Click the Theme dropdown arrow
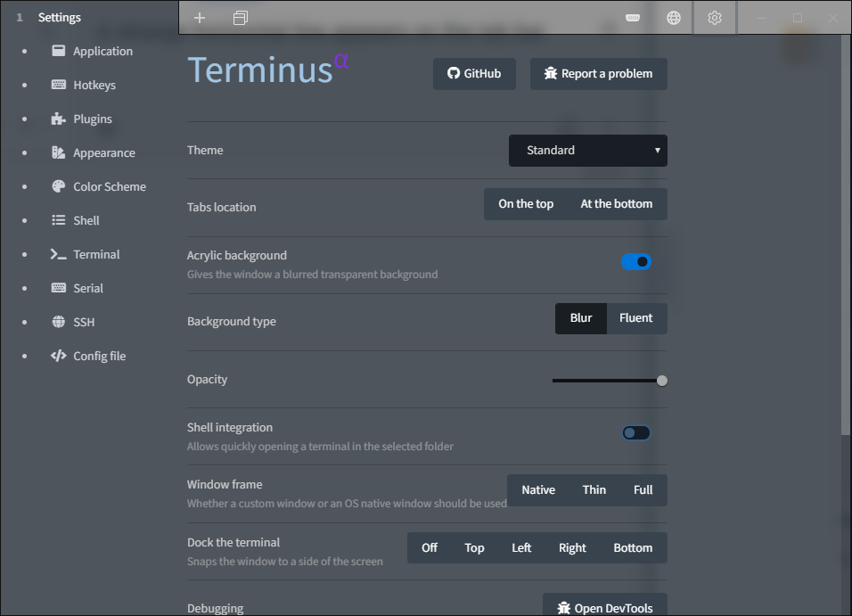The width and height of the screenshot is (852, 616). pos(657,150)
